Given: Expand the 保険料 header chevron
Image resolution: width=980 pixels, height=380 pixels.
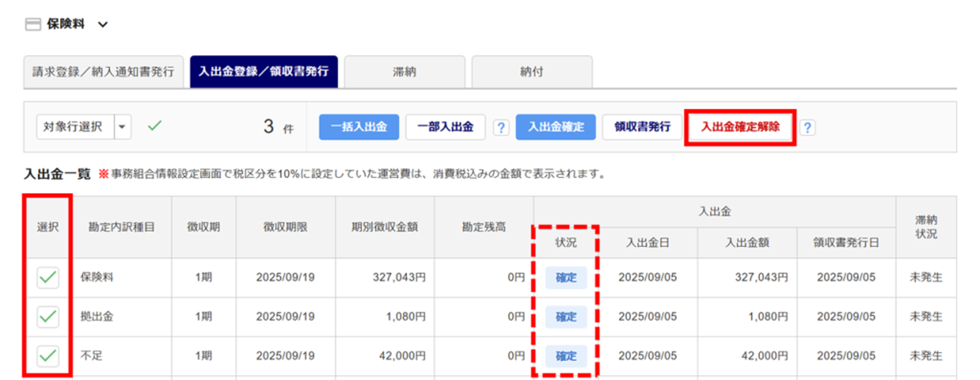Looking at the screenshot, I should coord(103,25).
